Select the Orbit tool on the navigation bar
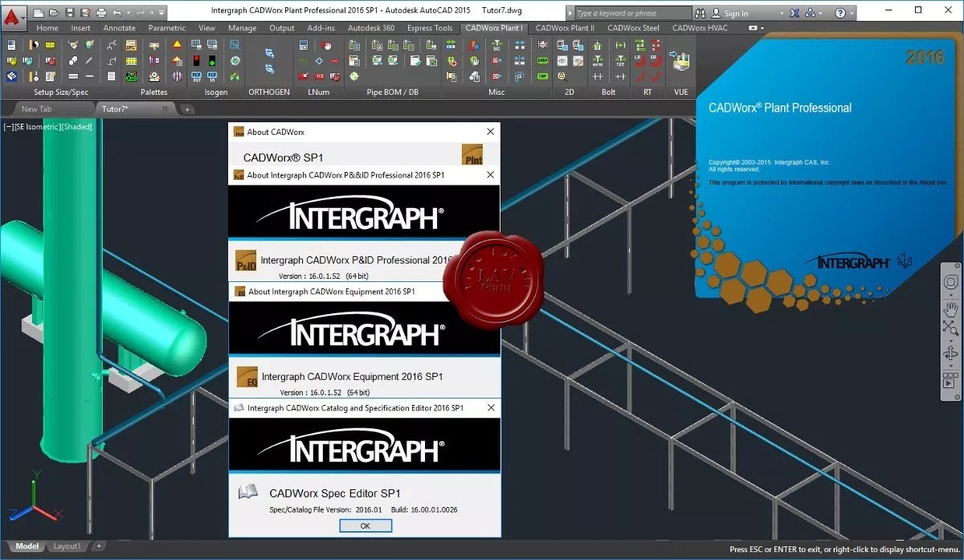 [951, 353]
